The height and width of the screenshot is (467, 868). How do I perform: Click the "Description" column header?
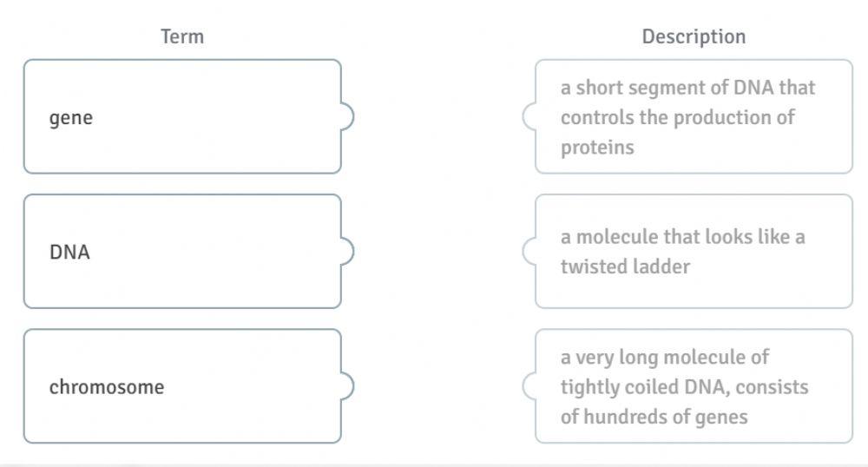(694, 36)
